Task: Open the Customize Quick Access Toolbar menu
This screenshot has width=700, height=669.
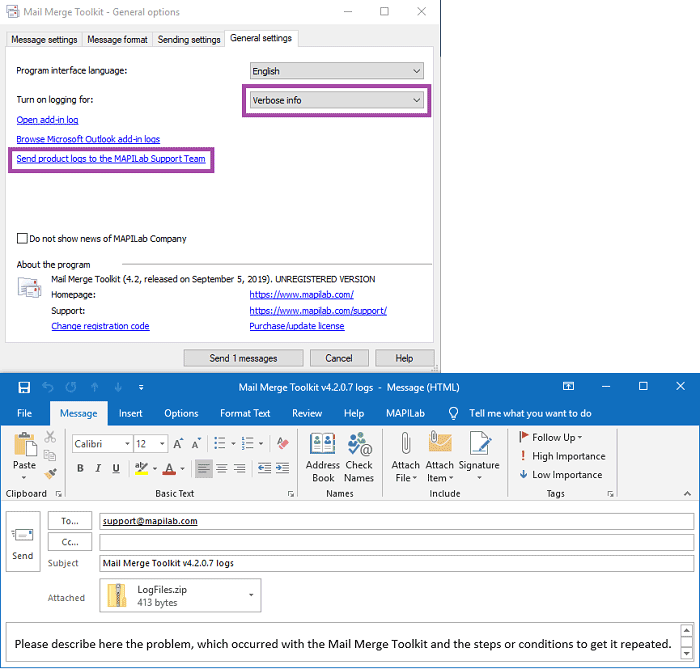Action: (x=141, y=387)
